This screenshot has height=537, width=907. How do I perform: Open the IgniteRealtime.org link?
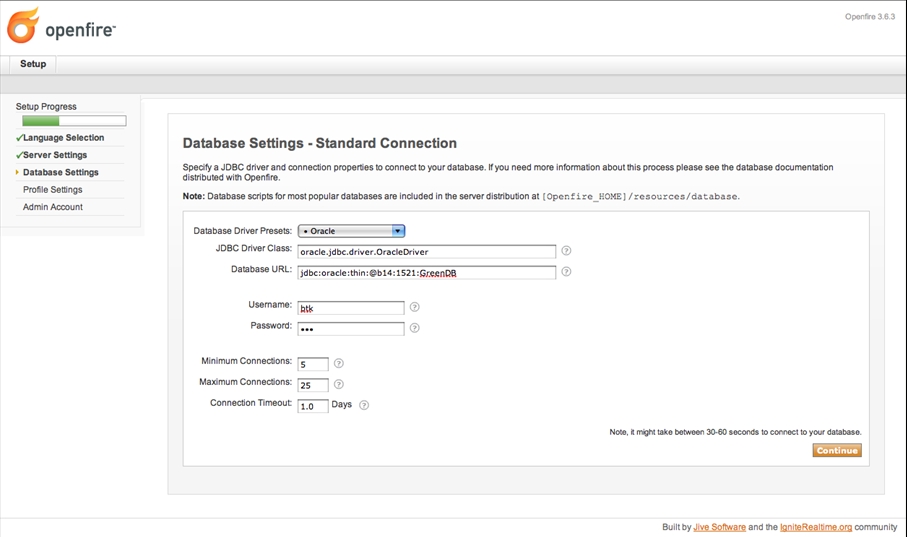[816, 527]
